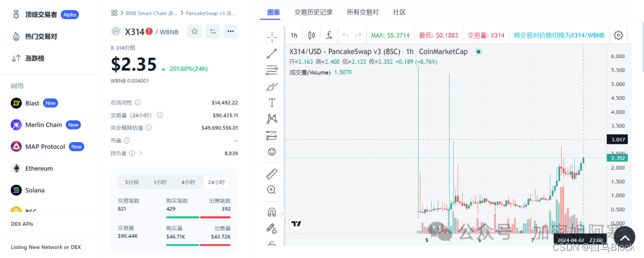Undo the last chart action

346,35
